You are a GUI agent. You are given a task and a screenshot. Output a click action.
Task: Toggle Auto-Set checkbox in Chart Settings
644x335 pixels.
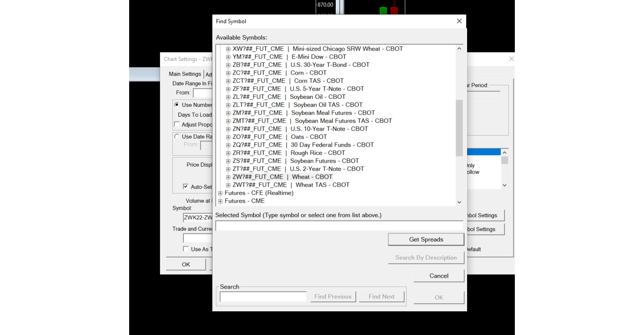[x=186, y=187]
